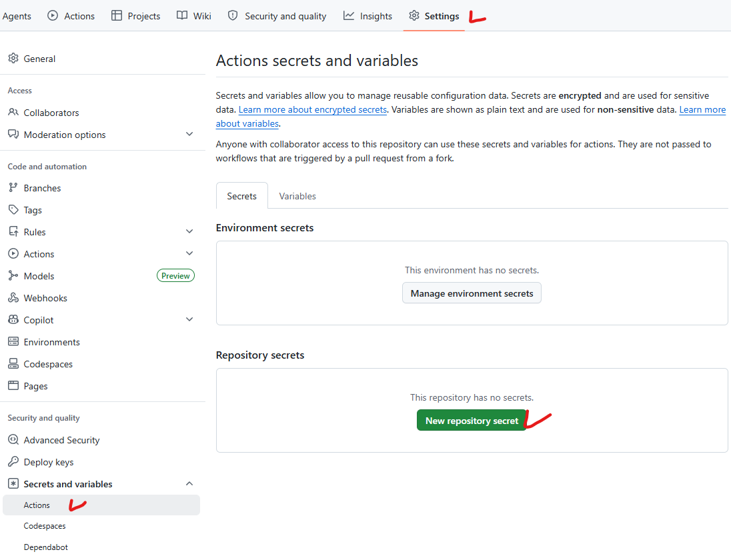Screen dimensions: 731x560
Task: Click the New repository secret button
Action: tap(472, 420)
